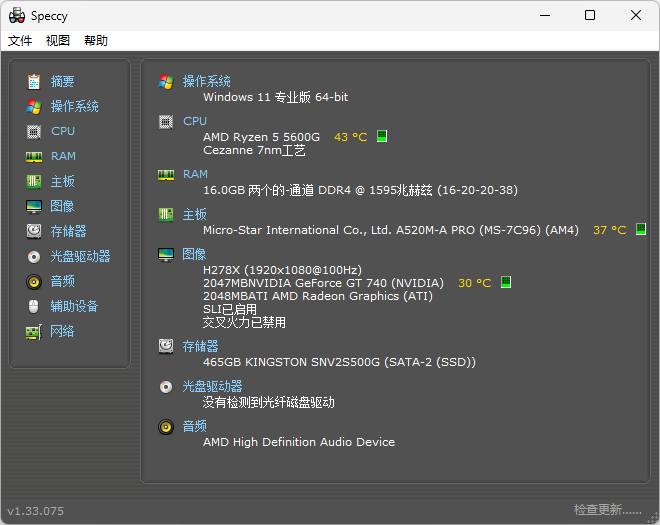Select RAM label in the sidebar

coord(63,156)
